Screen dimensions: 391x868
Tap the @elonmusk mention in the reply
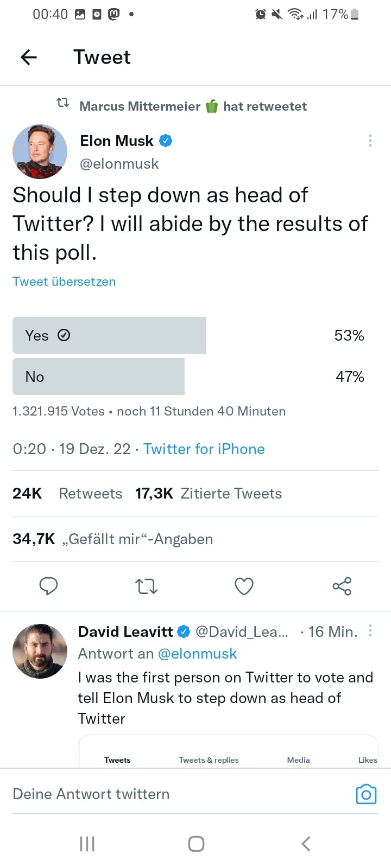click(197, 654)
